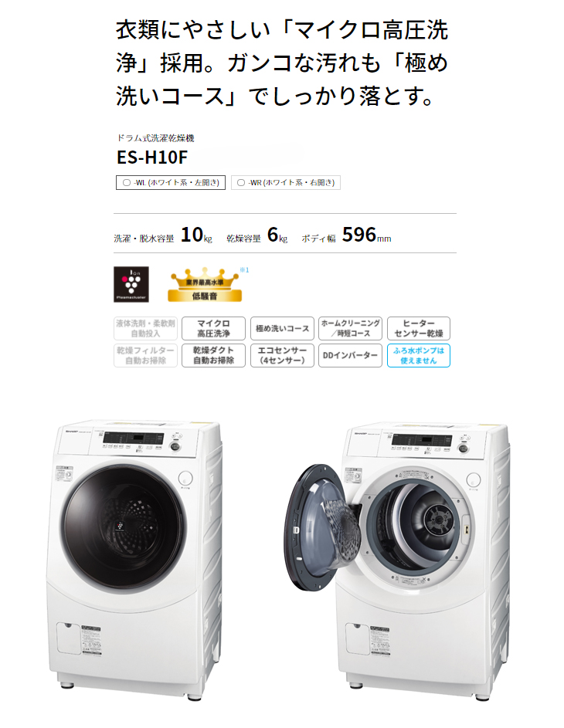Click the blue ふろ水ポンプは使えません notice
The width and height of the screenshot is (564, 728).
419,355
